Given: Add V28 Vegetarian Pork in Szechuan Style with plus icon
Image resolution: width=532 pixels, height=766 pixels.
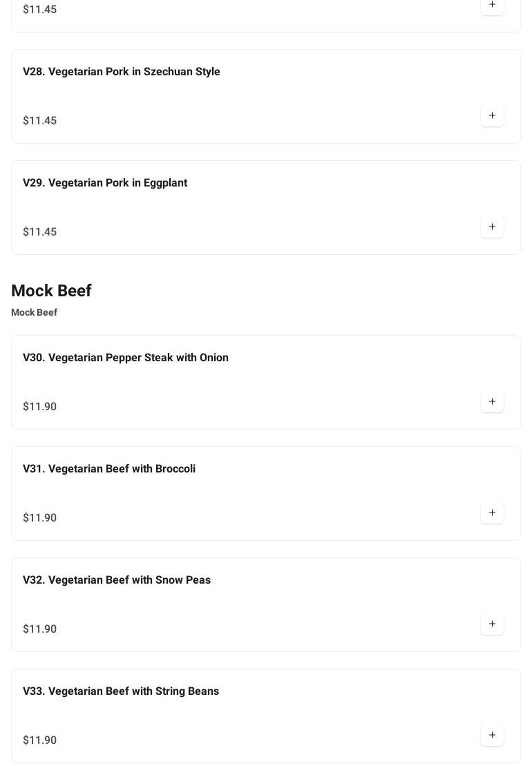Looking at the screenshot, I should pos(492,115).
